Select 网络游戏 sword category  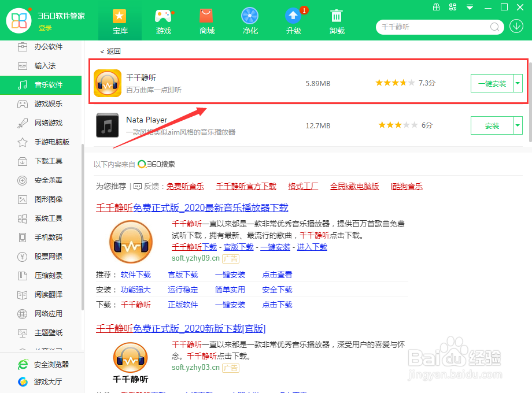tap(40, 123)
